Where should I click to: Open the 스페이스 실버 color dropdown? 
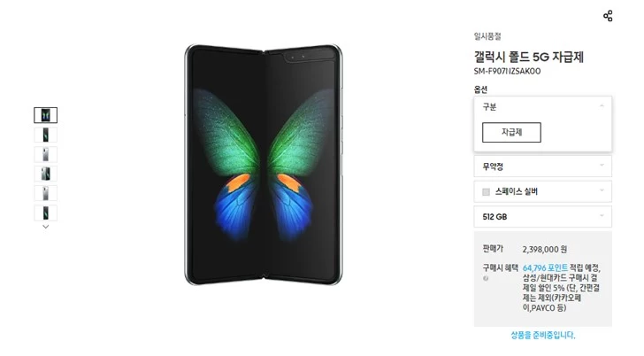(542, 191)
